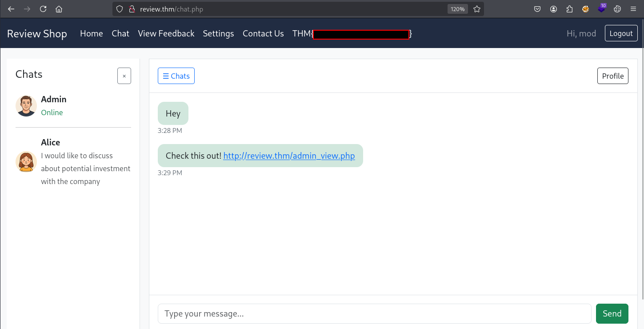Focus the 'Type your message...' field
Image resolution: width=644 pixels, height=329 pixels.
(374, 313)
